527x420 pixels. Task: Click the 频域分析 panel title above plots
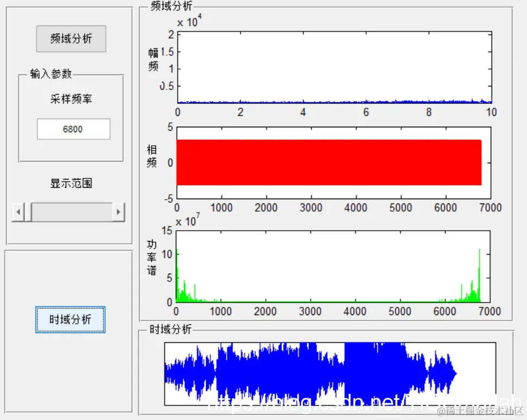click(171, 6)
